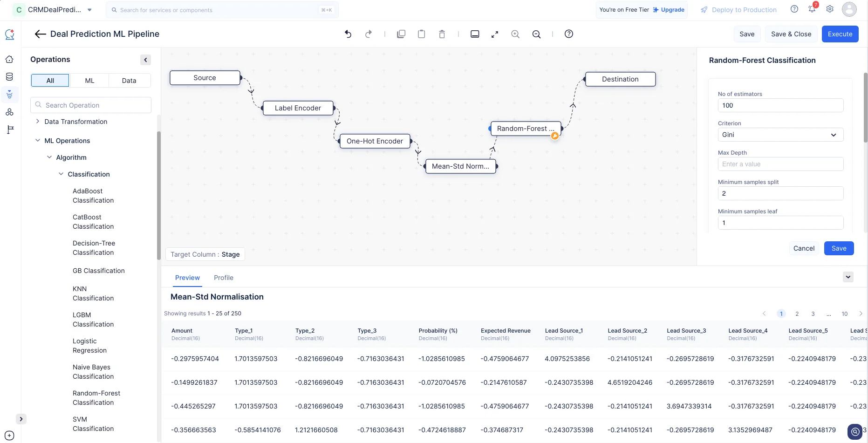
Task: Click the redo arrow in the toolbar
Action: click(369, 34)
